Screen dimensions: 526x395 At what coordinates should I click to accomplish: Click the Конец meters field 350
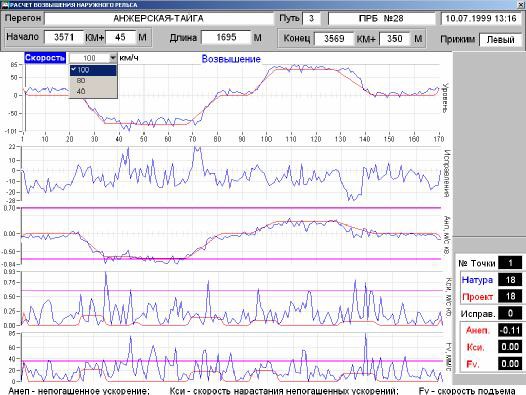coord(394,38)
